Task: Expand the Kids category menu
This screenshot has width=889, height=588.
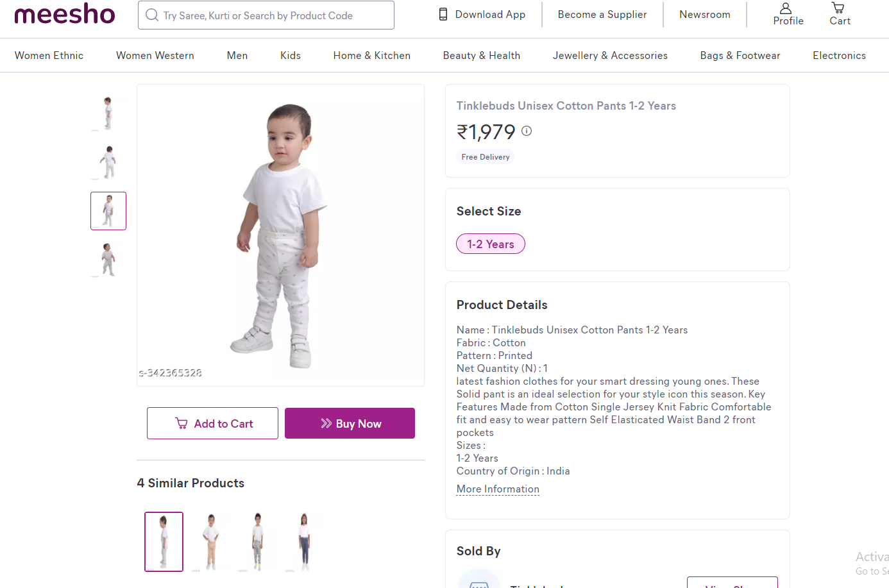Action: click(290, 56)
